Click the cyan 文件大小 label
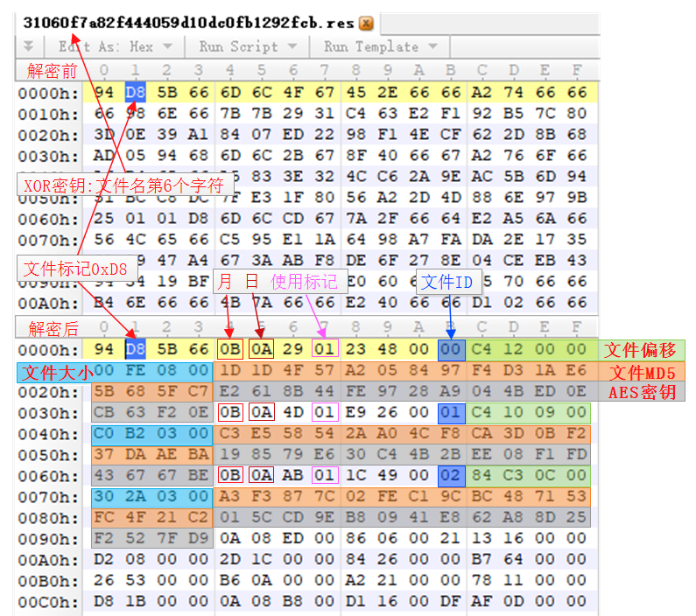 pyautogui.click(x=55, y=373)
